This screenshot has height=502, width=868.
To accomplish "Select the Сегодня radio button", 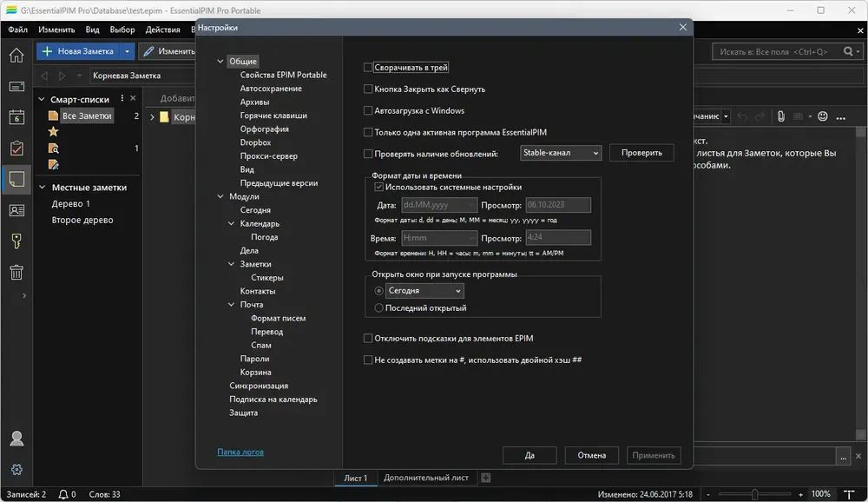I will 378,290.
